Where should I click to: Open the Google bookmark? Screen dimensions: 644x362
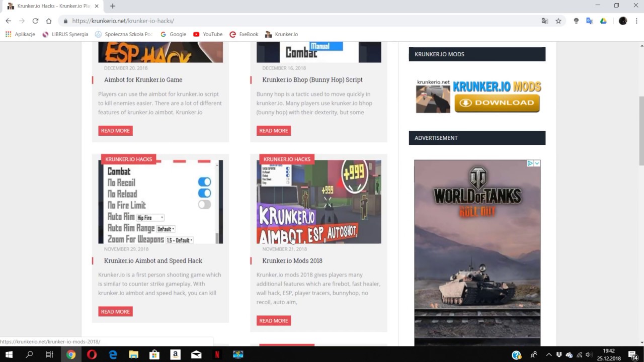pos(173,34)
